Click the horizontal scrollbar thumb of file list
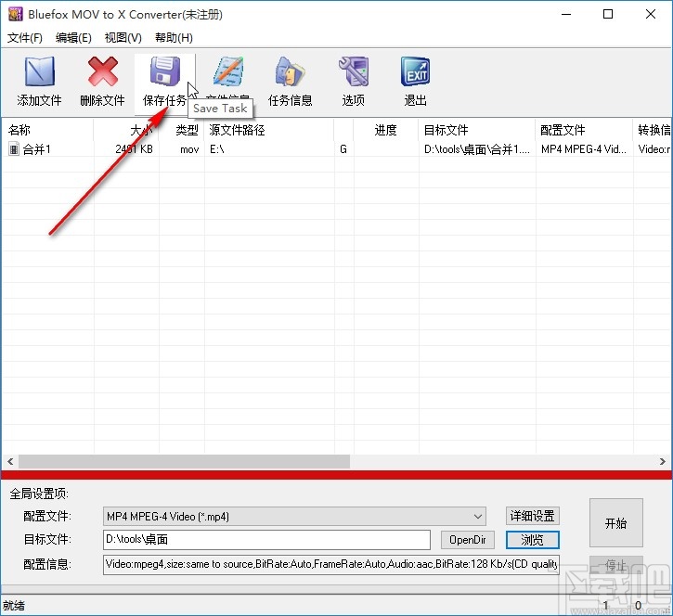This screenshot has height=616, width=673. click(x=184, y=462)
